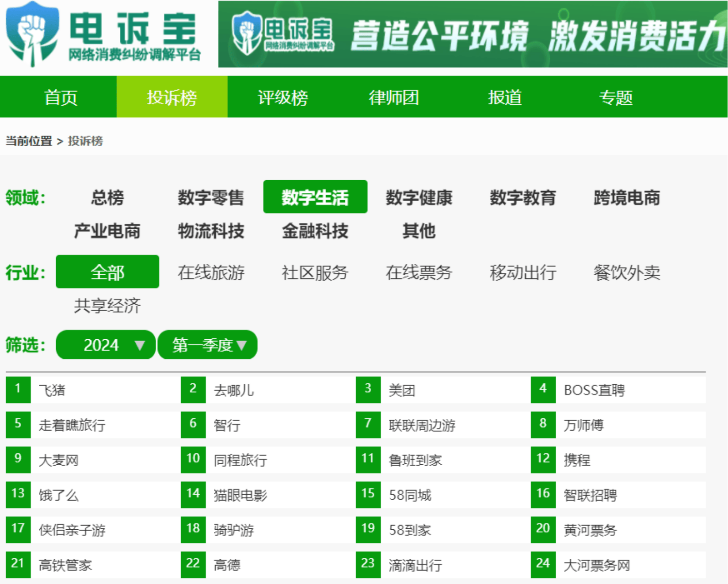
Task: Go to the 首页 tab
Action: pyautogui.click(x=61, y=97)
